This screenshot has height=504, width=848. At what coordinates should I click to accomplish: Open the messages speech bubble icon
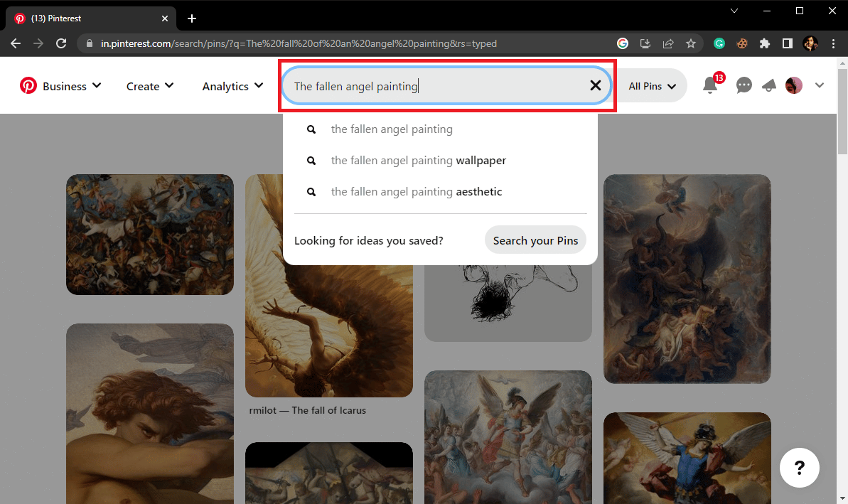point(744,85)
